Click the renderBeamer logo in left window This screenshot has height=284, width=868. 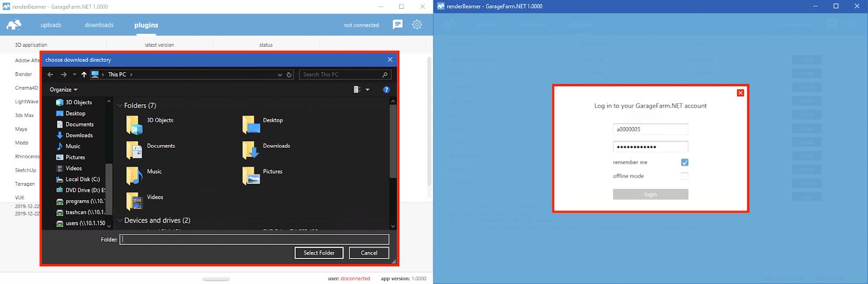pos(14,25)
